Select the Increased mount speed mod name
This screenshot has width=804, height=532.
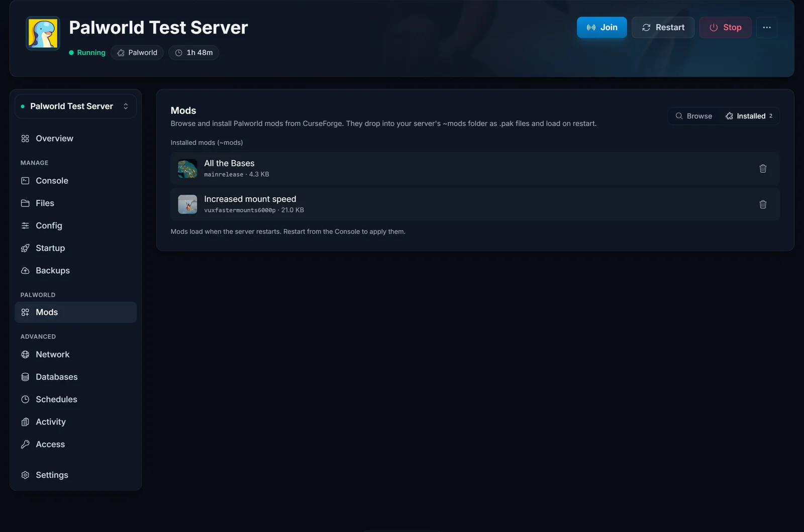point(250,199)
